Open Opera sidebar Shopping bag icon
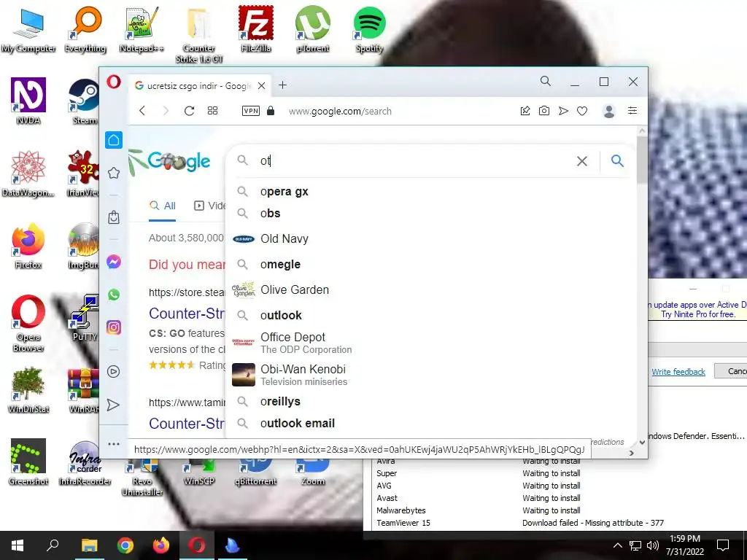The width and height of the screenshot is (747, 560). [x=114, y=217]
